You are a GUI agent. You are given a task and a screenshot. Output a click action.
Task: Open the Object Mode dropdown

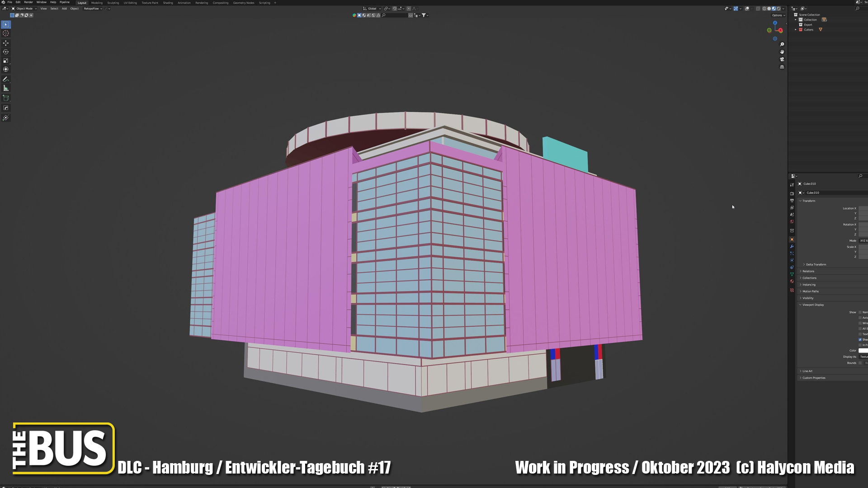point(24,9)
